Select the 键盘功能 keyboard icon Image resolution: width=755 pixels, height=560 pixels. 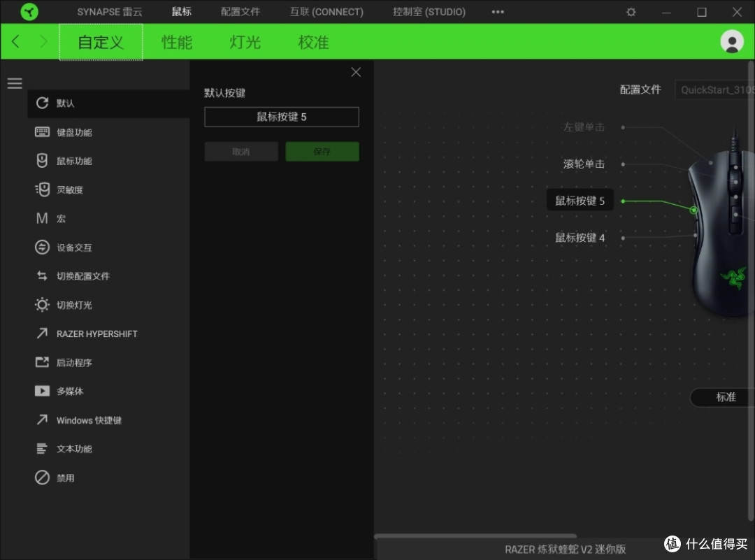[43, 132]
